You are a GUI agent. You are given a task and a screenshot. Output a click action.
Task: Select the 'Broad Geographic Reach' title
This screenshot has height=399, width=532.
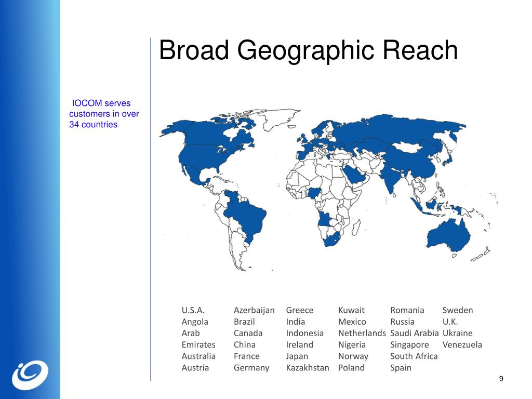309,50
